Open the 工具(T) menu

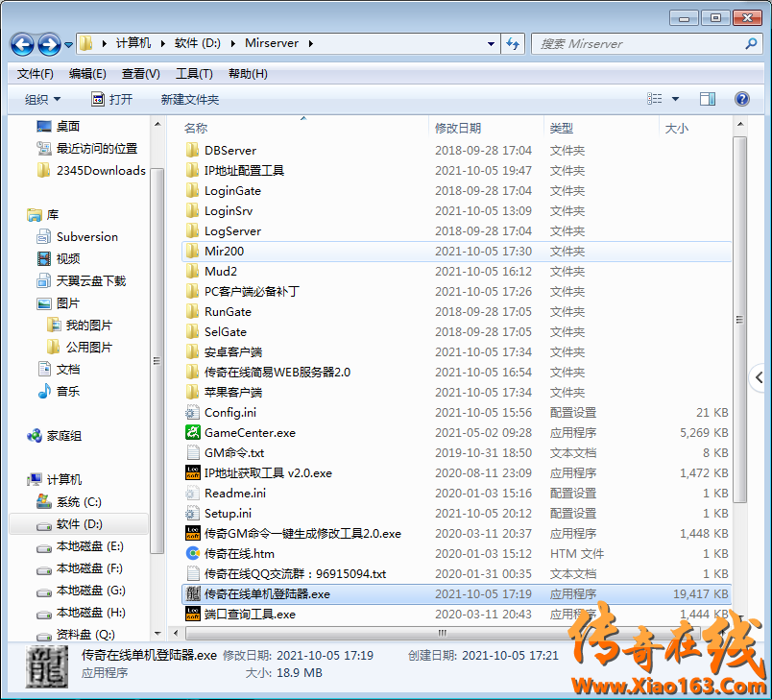[195, 74]
